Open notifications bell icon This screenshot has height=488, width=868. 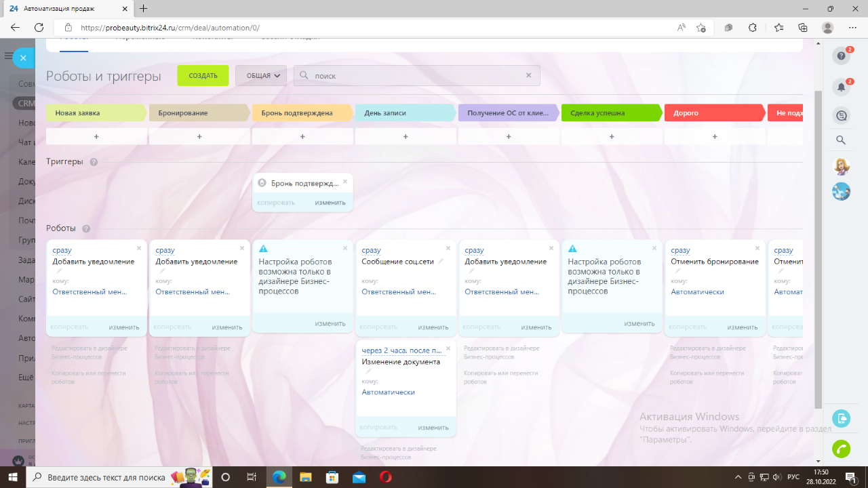point(841,87)
